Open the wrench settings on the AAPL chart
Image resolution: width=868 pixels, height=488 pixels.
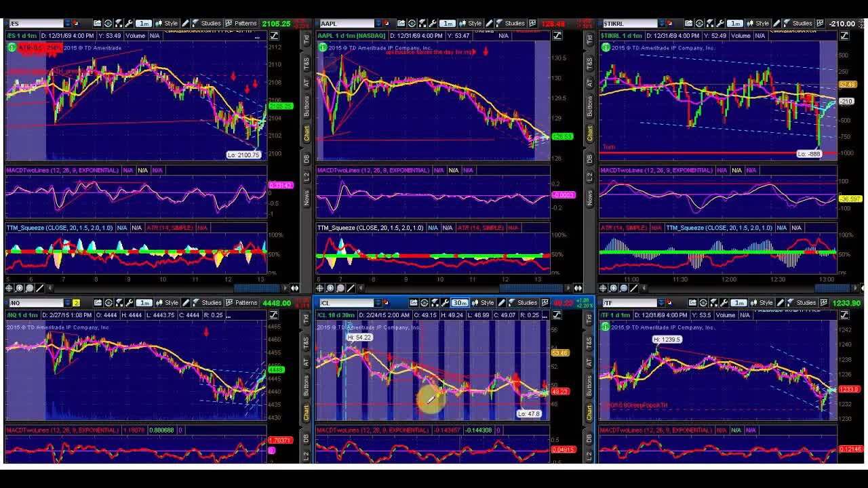(x=434, y=24)
